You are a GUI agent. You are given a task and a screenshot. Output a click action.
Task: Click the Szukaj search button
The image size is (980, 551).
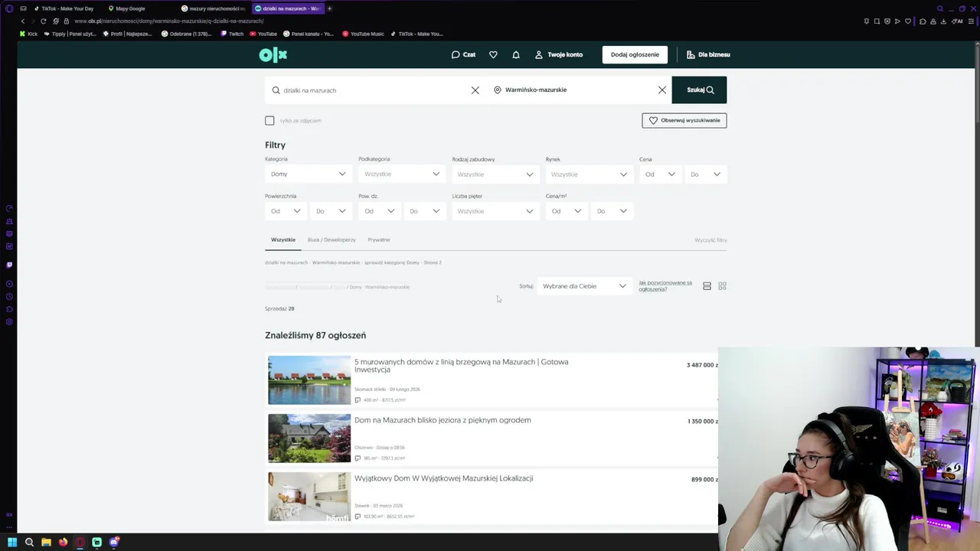(x=699, y=90)
